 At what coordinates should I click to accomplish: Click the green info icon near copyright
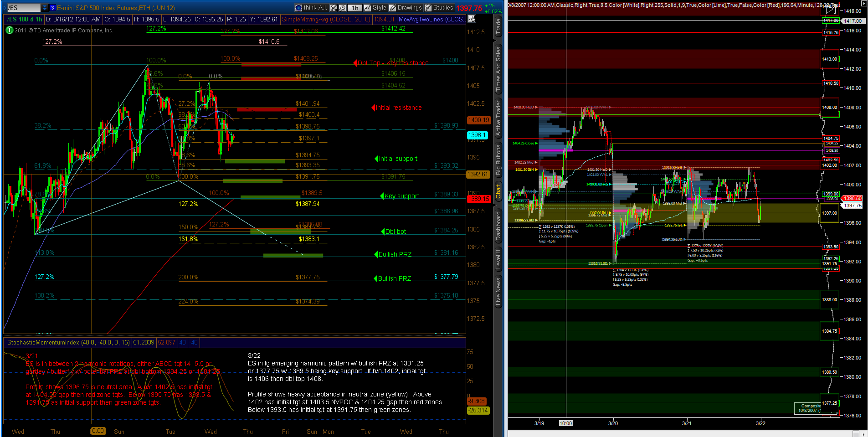pos(9,30)
